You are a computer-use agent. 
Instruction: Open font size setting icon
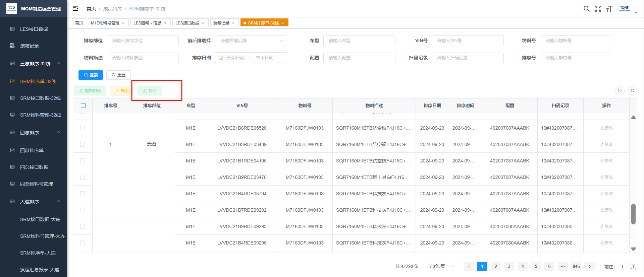(609, 9)
